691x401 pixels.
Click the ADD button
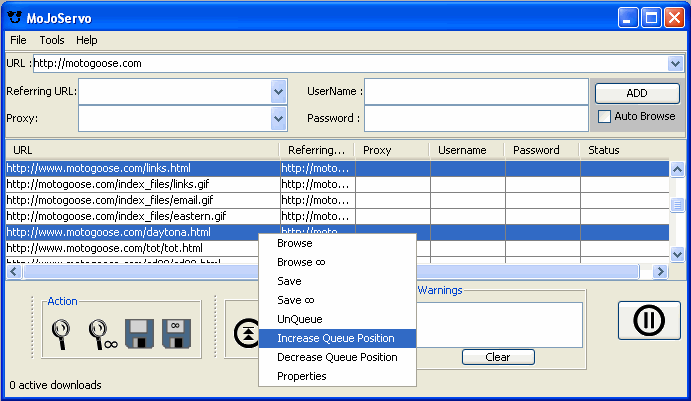coord(637,93)
